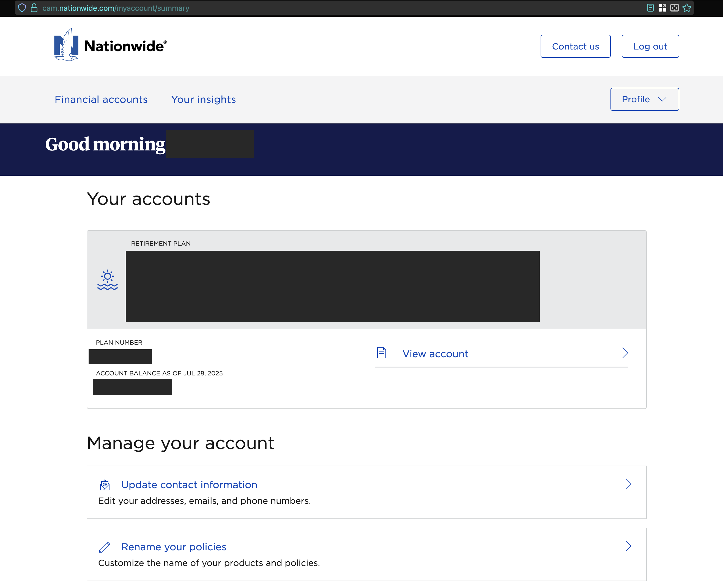
Task: Click chevron on Update contact information row
Action: pos(628,484)
